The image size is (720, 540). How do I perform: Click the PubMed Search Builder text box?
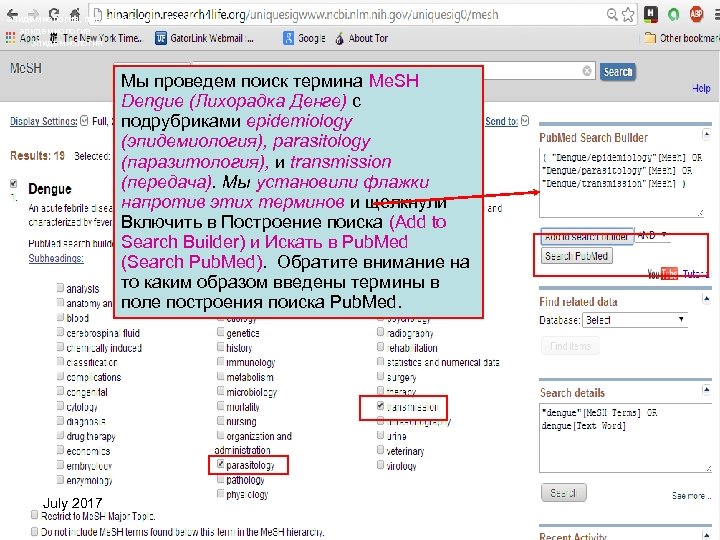(622, 183)
